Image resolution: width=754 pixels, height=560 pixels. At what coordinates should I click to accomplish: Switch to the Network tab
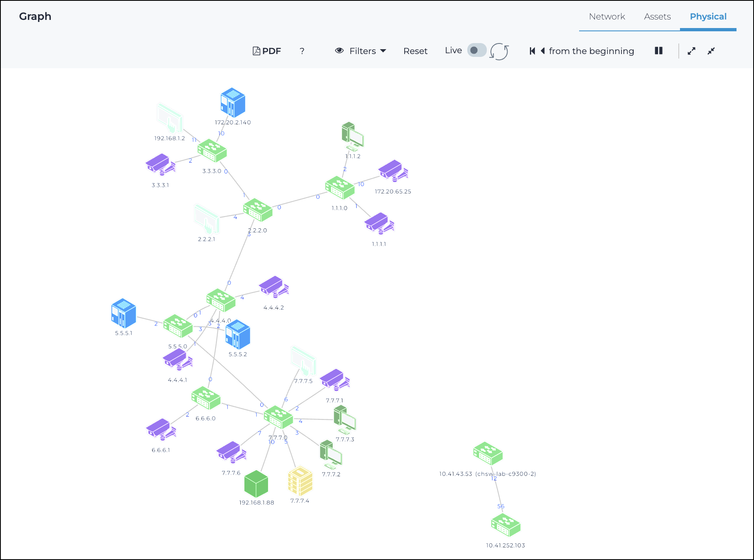[x=607, y=17]
